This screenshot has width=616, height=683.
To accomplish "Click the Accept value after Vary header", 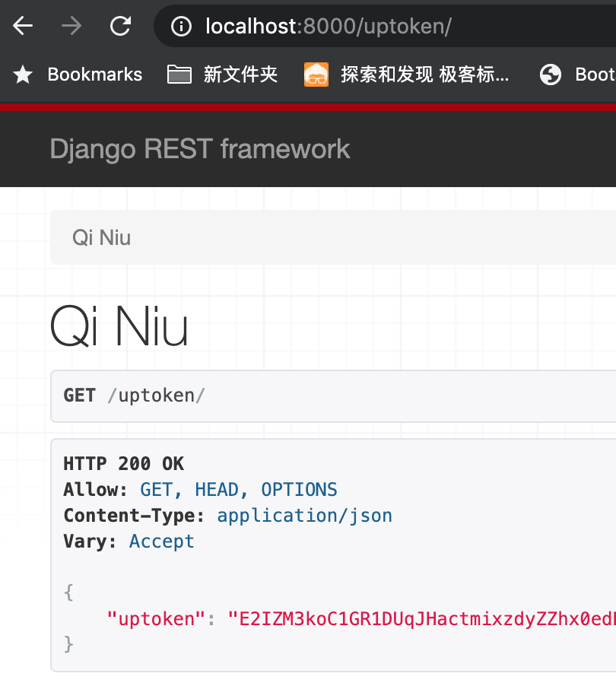I will (x=161, y=541).
